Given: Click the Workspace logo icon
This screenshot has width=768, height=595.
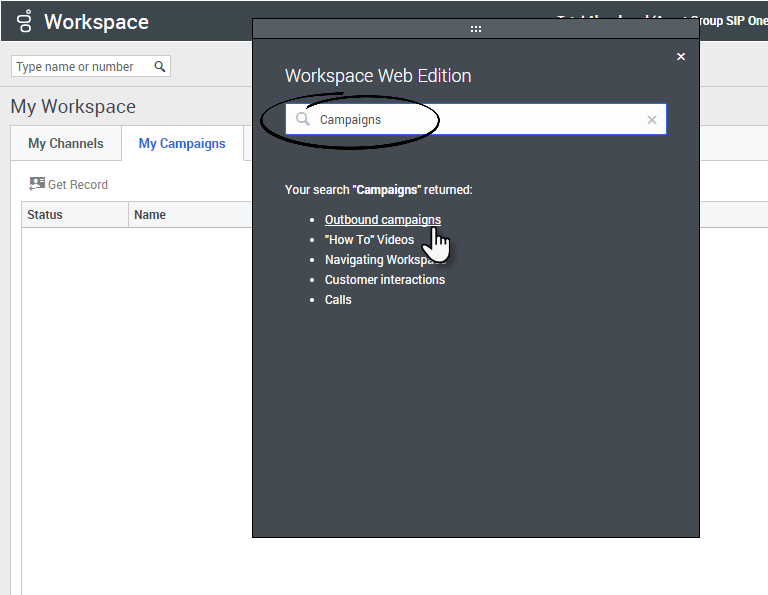Looking at the screenshot, I should point(24,22).
